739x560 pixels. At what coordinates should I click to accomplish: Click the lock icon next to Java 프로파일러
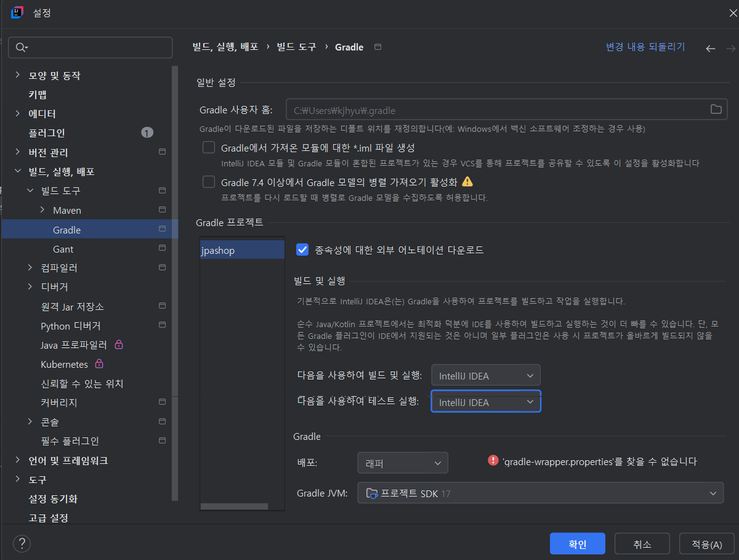(x=119, y=344)
